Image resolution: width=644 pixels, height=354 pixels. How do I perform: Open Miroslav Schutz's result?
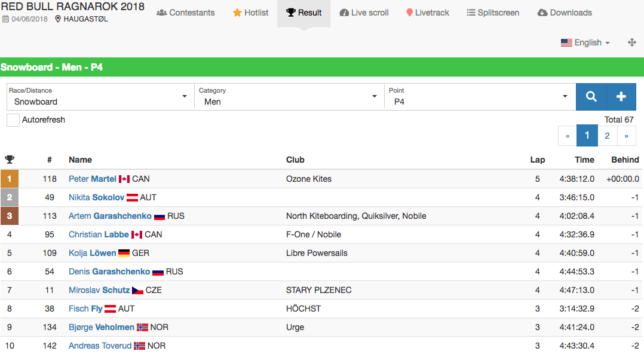pos(99,290)
